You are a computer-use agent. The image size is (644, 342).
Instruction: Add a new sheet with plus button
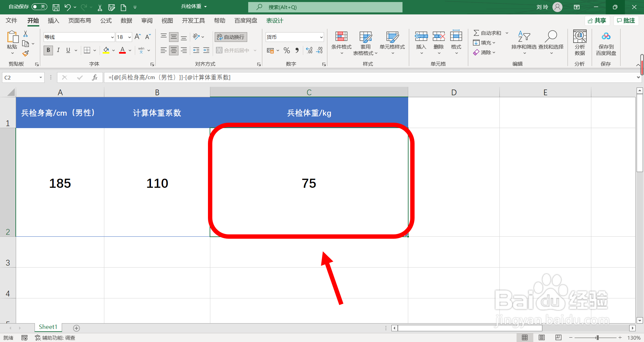(76, 328)
